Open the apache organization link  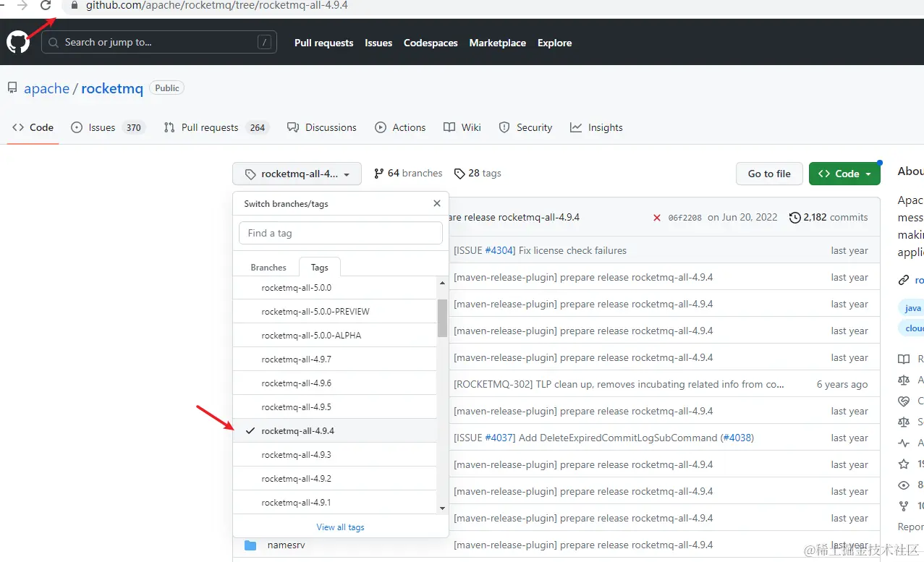[46, 88]
